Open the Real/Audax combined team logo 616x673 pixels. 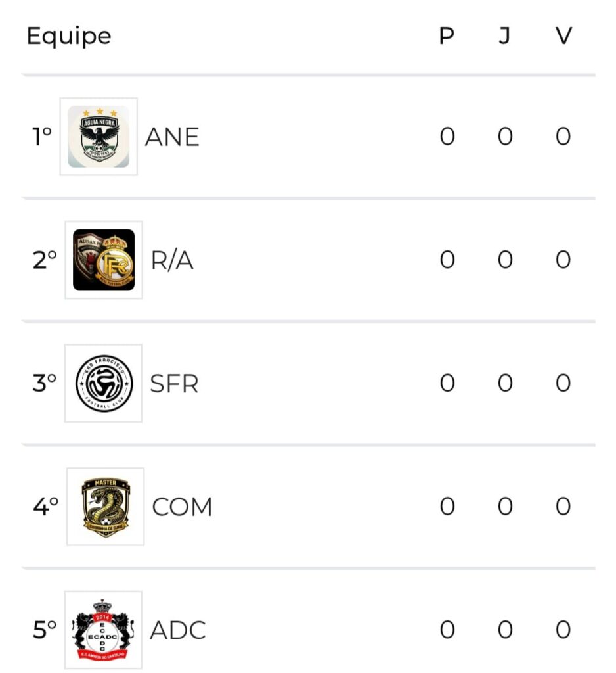pyautogui.click(x=104, y=260)
